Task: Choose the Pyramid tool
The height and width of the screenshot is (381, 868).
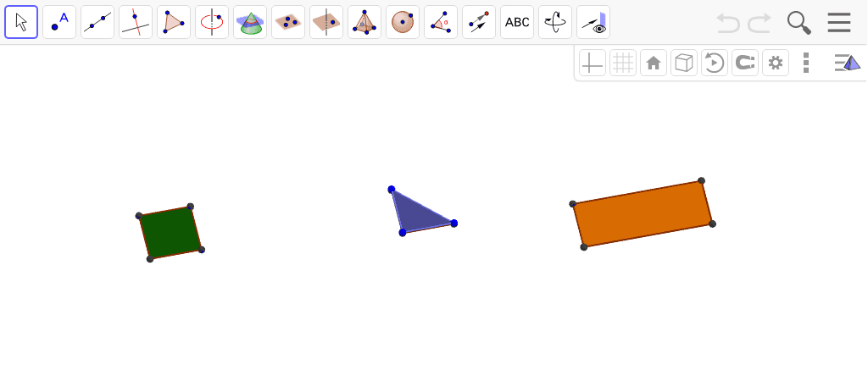Action: 364,22
